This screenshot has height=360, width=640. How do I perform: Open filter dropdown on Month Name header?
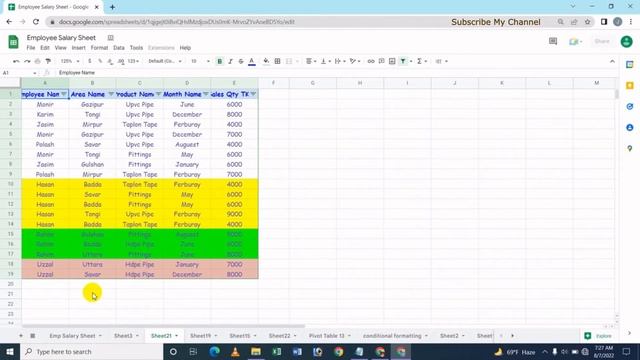pos(206,94)
